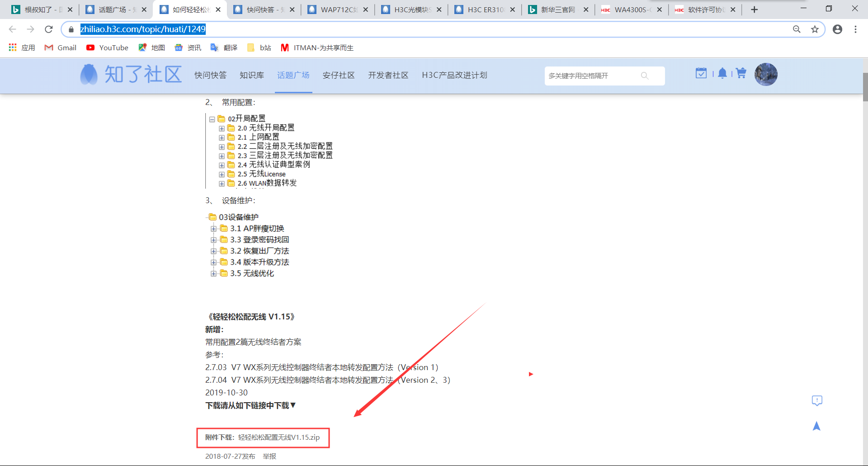Viewport: 868px width, 466px height.
Task: Close the H3C光模块 browser tab
Action: click(439, 10)
